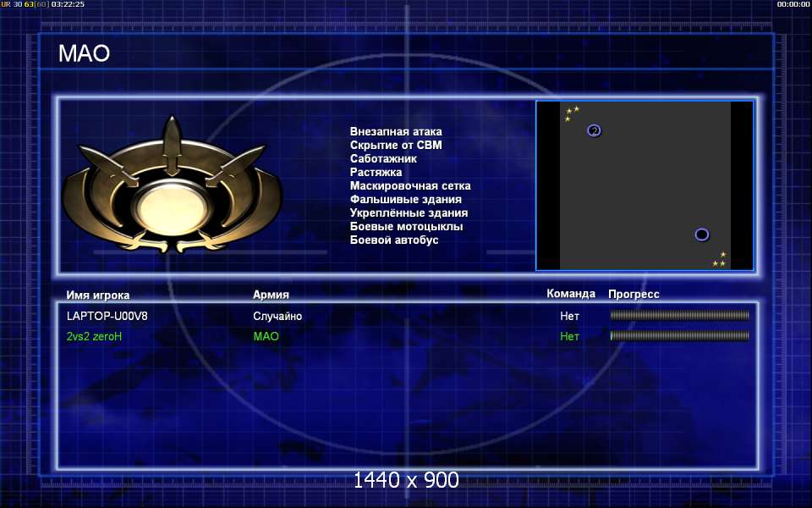Click the star cluster at the map's top left
The image size is (812, 508).
pyautogui.click(x=572, y=114)
